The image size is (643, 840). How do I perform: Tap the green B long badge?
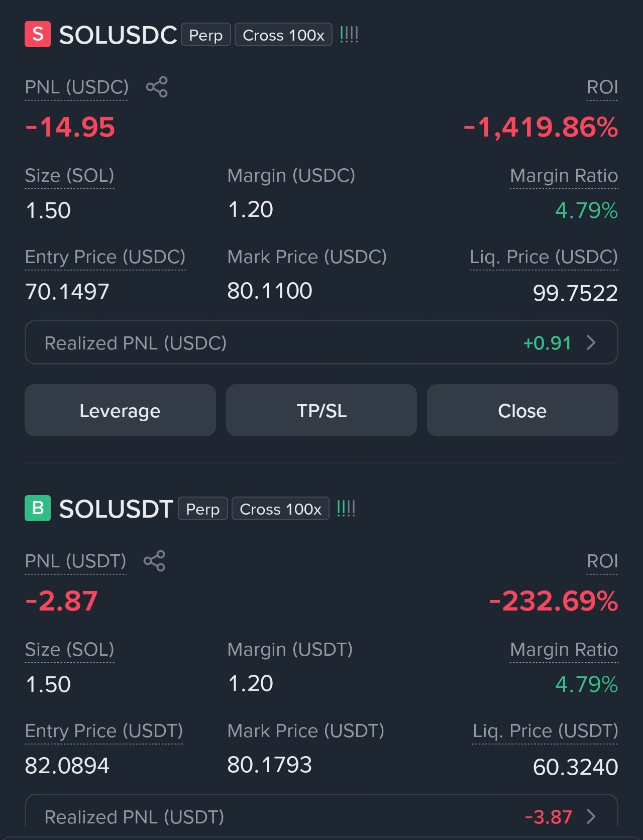pyautogui.click(x=38, y=508)
